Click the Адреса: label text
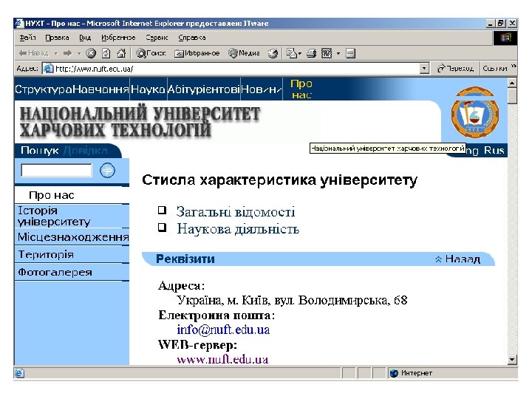 coord(182,286)
